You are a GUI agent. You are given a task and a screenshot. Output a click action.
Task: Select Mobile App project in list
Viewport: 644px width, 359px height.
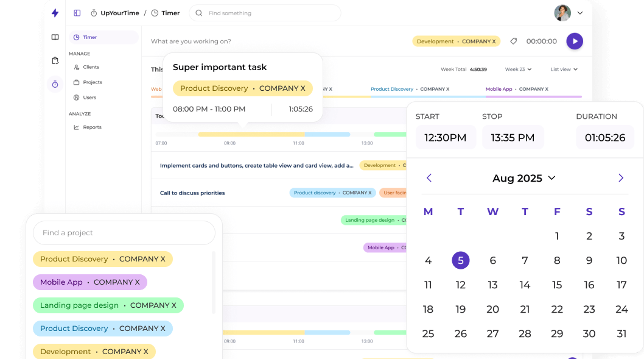(90, 282)
